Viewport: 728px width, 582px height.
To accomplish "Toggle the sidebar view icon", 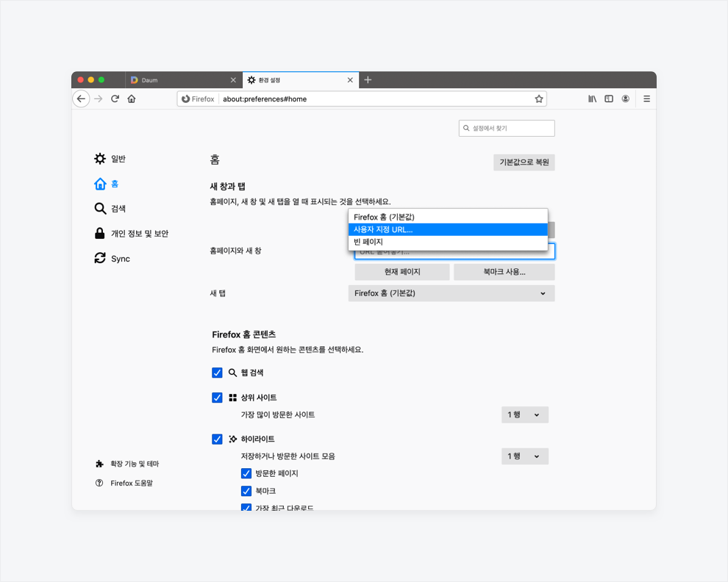I will point(609,99).
